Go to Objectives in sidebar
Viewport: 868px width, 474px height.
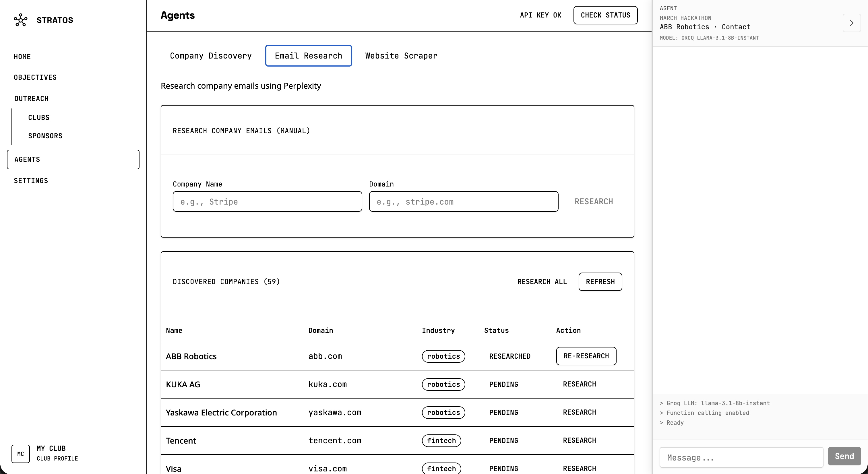click(x=35, y=77)
